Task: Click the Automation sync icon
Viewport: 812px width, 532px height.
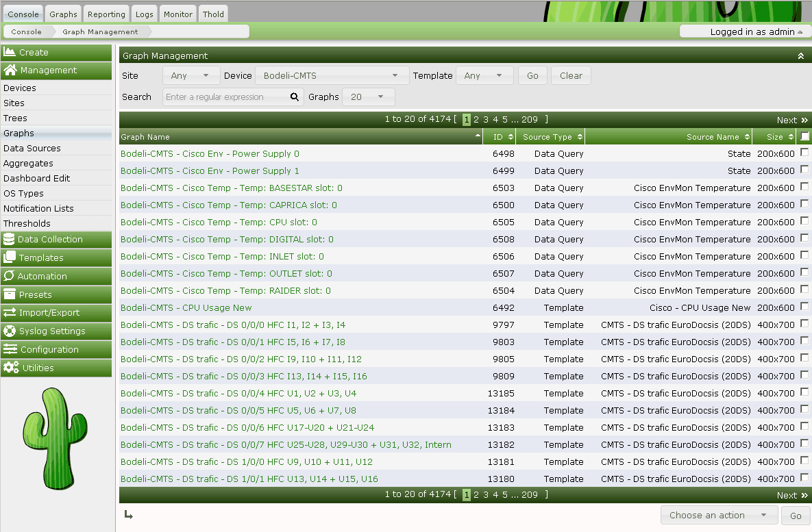Action: click(9, 276)
